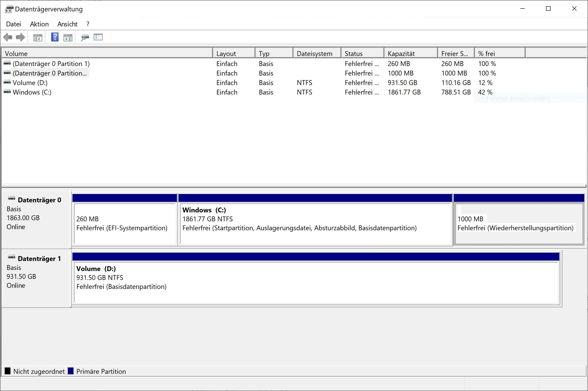The width and height of the screenshot is (588, 391).
Task: Click the blue Primäre Partition legend swatch
Action: point(71,371)
